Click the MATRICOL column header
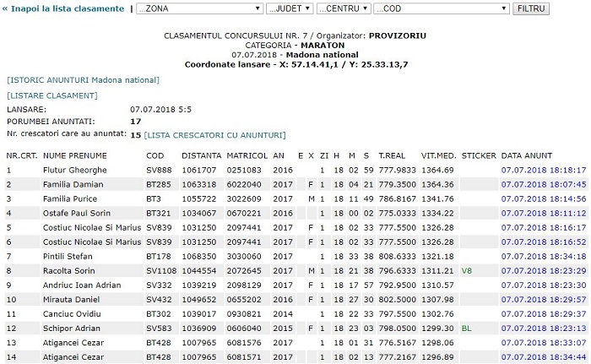 [247, 155]
